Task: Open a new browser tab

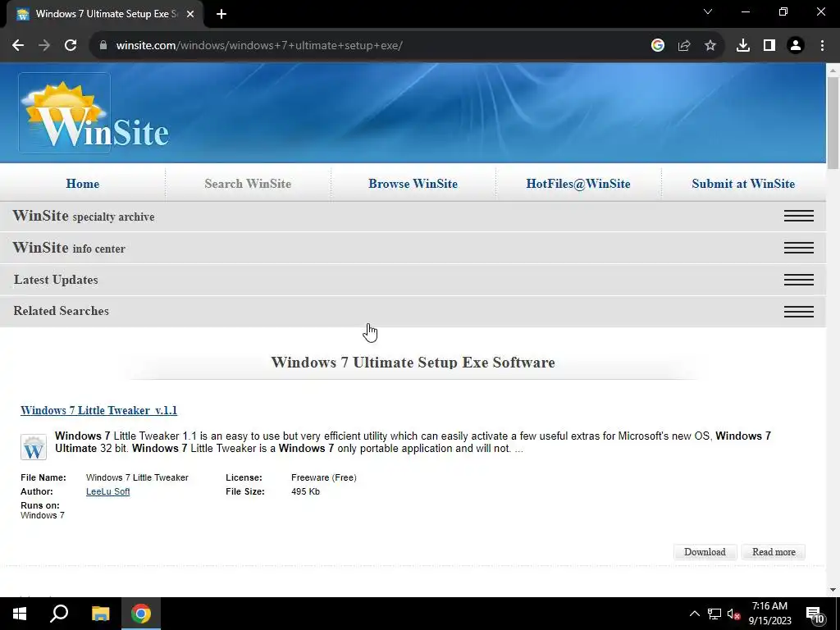Action: (221, 14)
